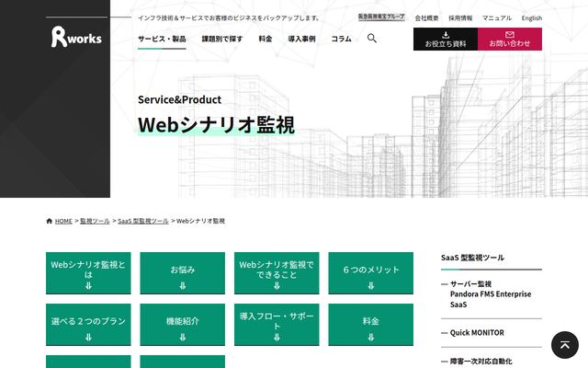Open the 会社概要 link

pyautogui.click(x=426, y=18)
